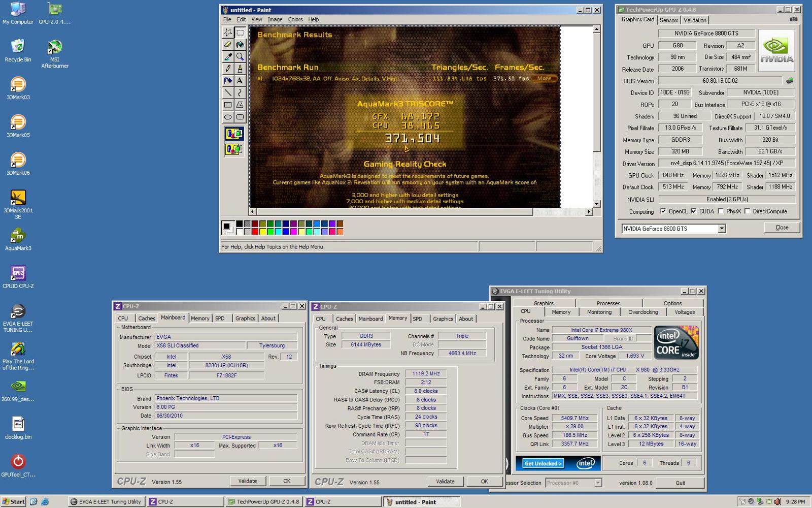Toggle the PhysX checkbox in GPU-Z
This screenshot has width=812, height=508.
(x=721, y=211)
